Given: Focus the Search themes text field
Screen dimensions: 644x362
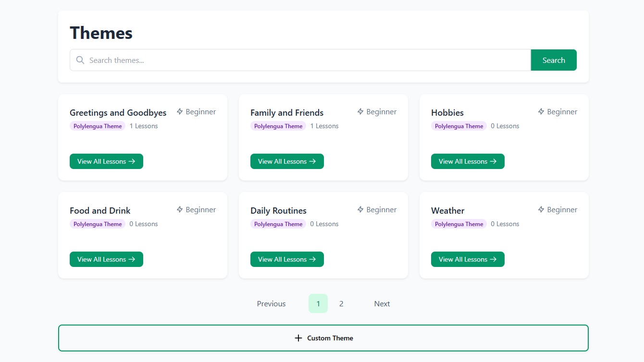Looking at the screenshot, I should coord(308,60).
